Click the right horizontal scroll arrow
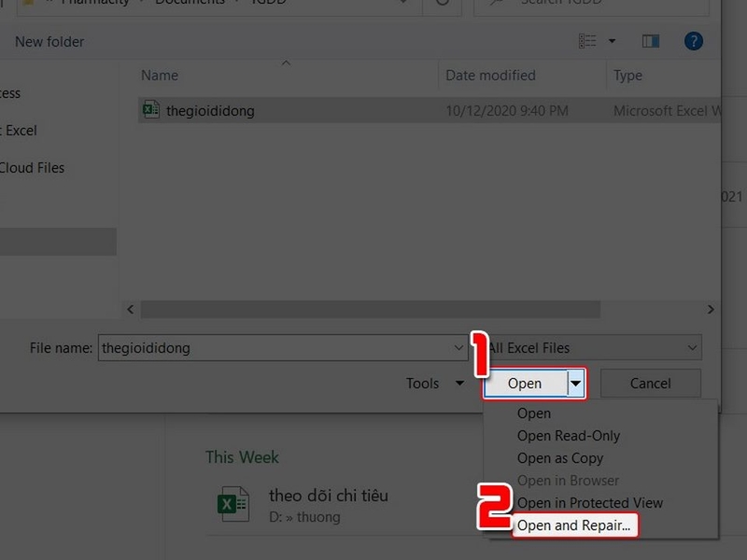Image resolution: width=747 pixels, height=560 pixels. click(711, 310)
